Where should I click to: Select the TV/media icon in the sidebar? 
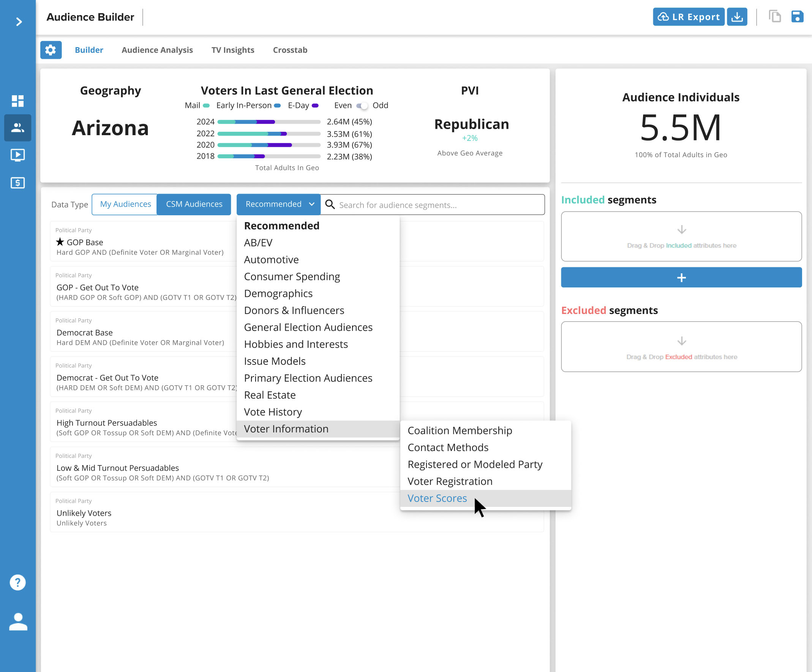(18, 155)
